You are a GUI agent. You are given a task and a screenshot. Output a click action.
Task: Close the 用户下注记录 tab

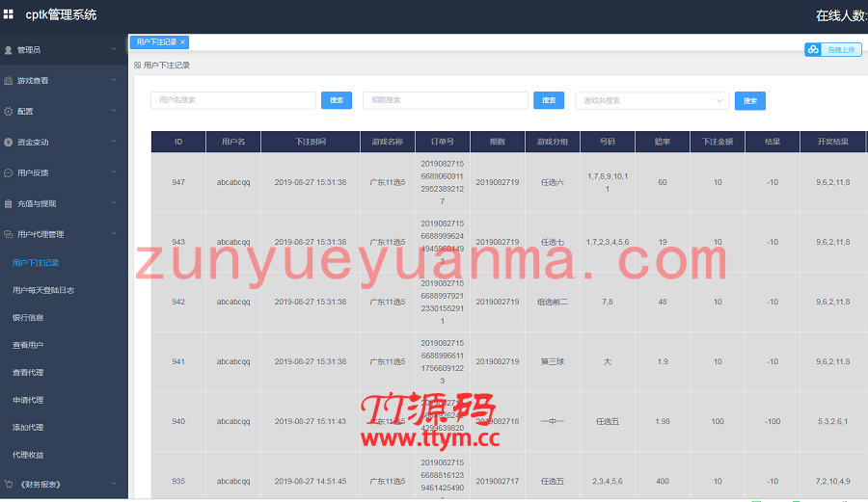tap(182, 42)
